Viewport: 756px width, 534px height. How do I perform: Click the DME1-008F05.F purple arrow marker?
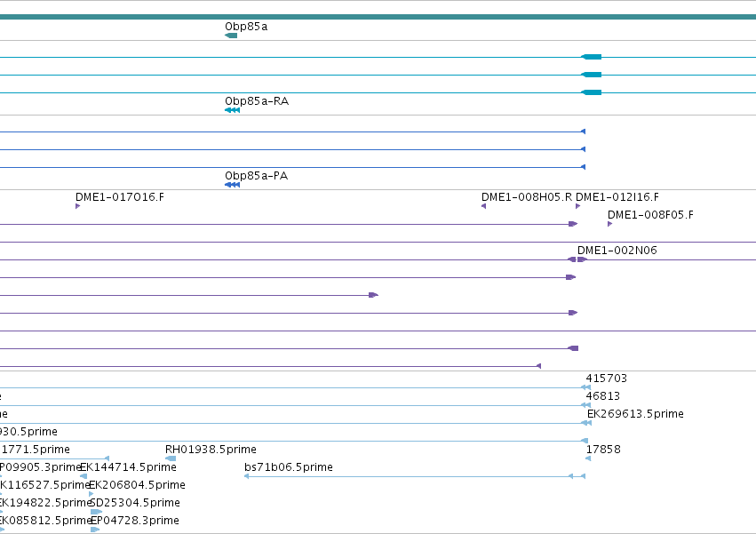tap(610, 224)
